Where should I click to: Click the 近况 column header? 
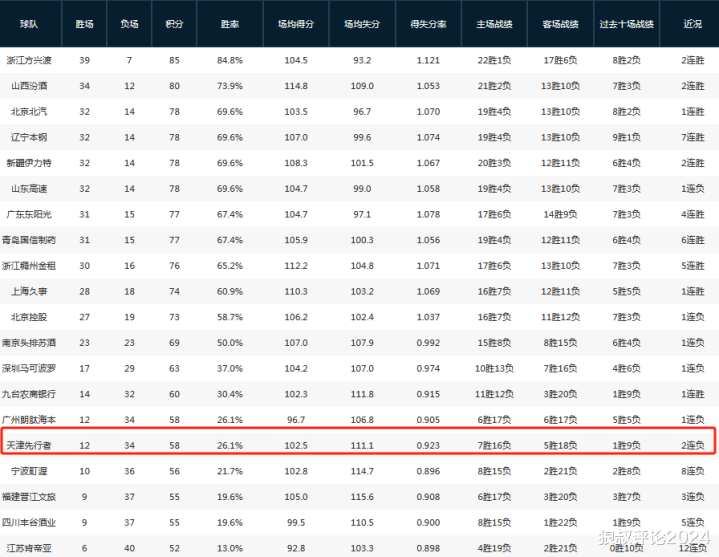[692, 24]
